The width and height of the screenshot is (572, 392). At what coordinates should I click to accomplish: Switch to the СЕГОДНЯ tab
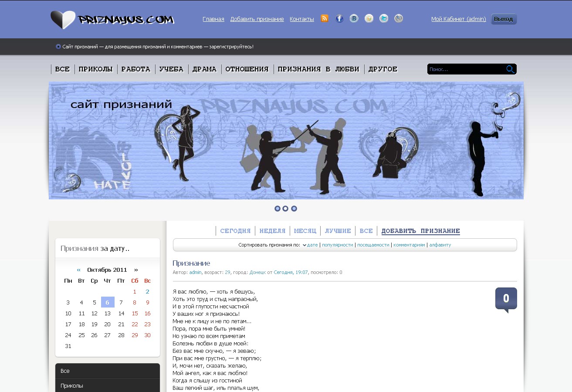pos(235,231)
